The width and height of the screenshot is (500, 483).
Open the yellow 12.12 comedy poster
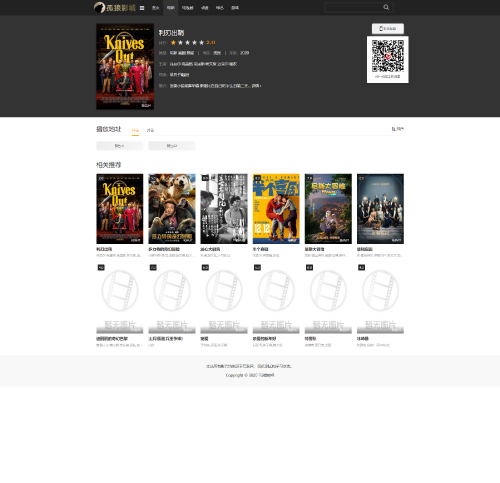pos(276,209)
